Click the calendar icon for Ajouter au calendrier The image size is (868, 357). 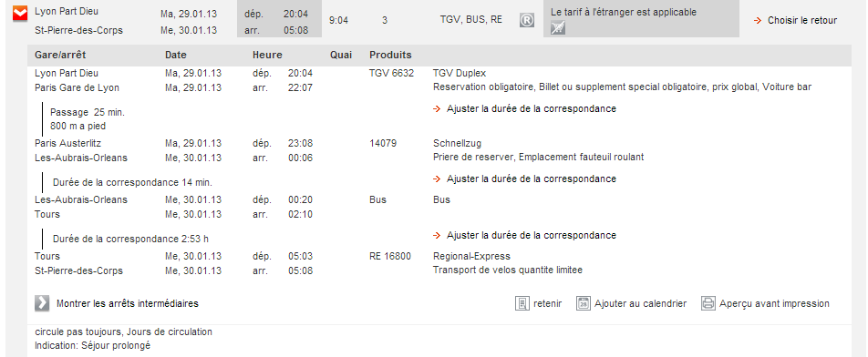tap(584, 303)
